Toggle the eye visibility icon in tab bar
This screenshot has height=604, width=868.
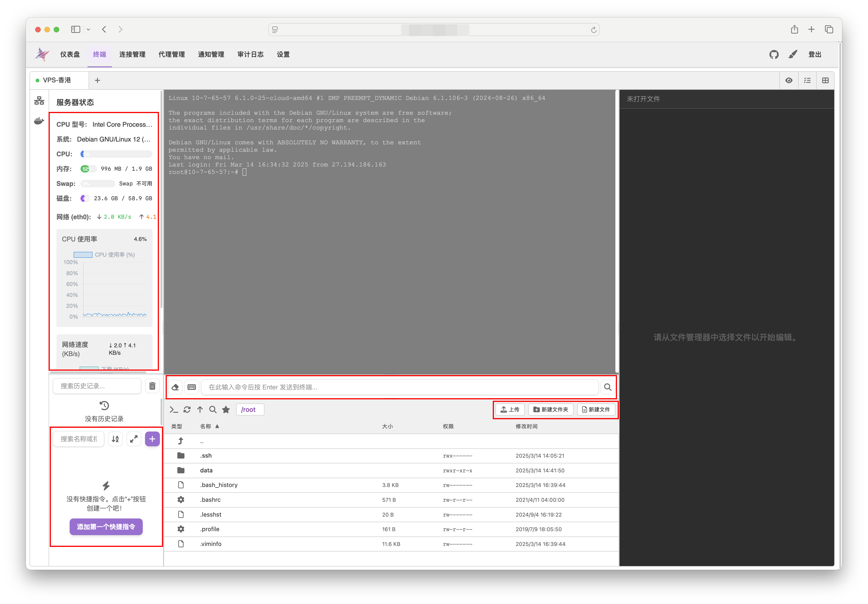pos(789,80)
